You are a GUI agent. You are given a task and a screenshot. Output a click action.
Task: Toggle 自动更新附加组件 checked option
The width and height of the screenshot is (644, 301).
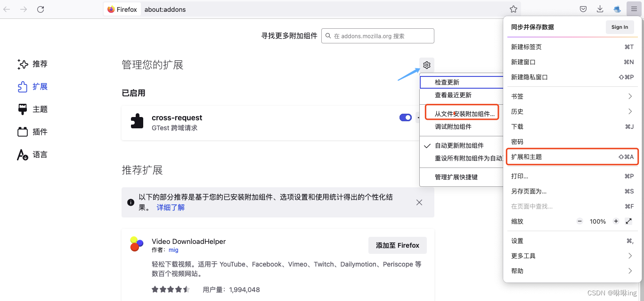(462, 145)
